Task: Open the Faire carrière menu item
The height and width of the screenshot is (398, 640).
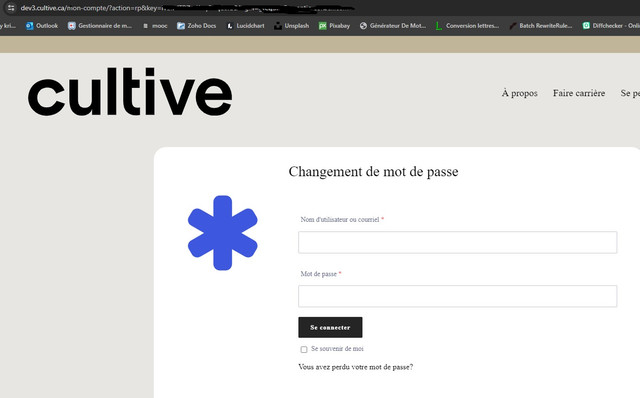Action: point(579,93)
